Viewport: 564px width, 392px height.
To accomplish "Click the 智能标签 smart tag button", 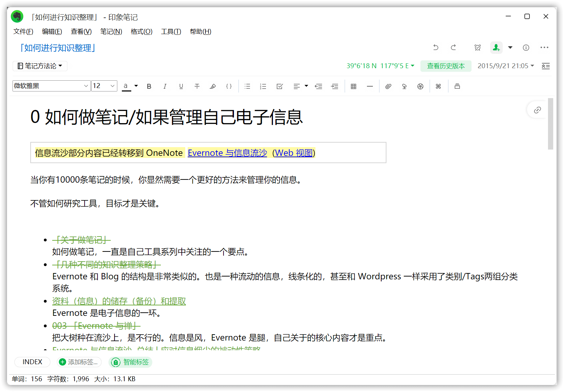I will (131, 362).
